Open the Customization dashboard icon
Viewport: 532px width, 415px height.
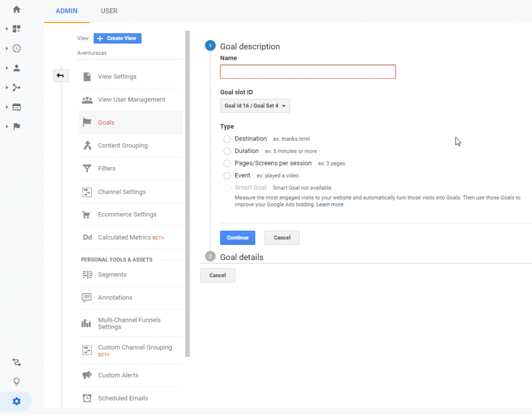(16, 29)
